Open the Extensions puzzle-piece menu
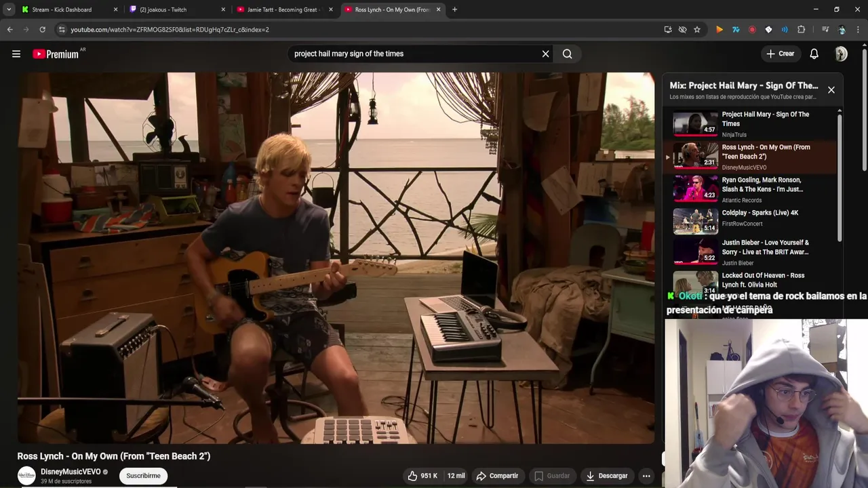 (802, 30)
